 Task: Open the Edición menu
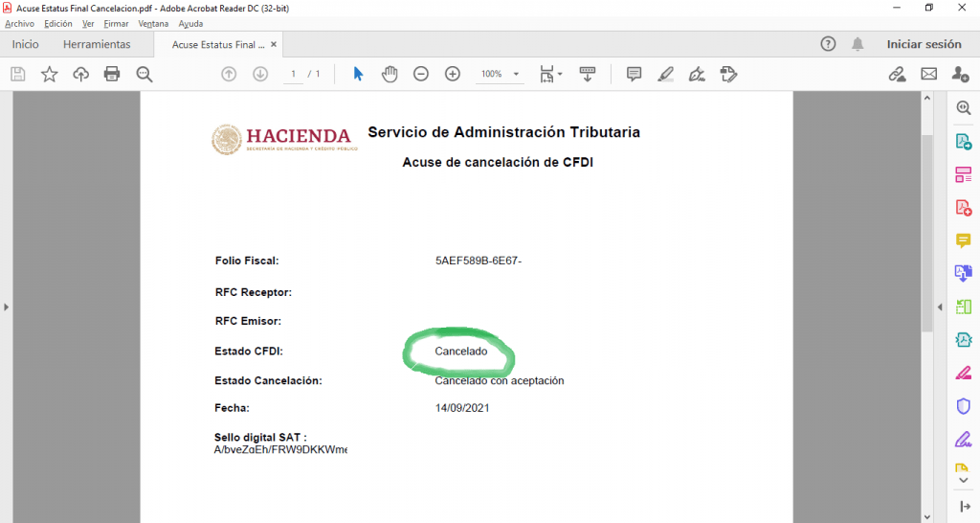[x=58, y=24]
